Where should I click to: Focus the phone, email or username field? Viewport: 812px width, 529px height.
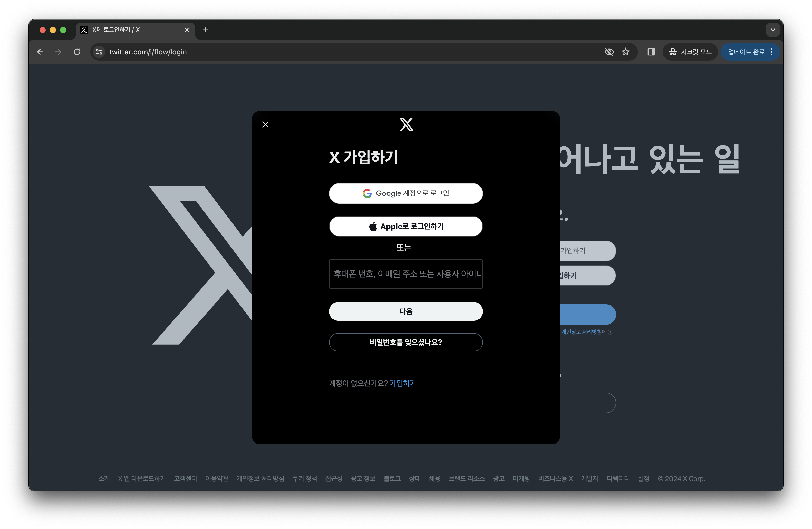pos(406,274)
